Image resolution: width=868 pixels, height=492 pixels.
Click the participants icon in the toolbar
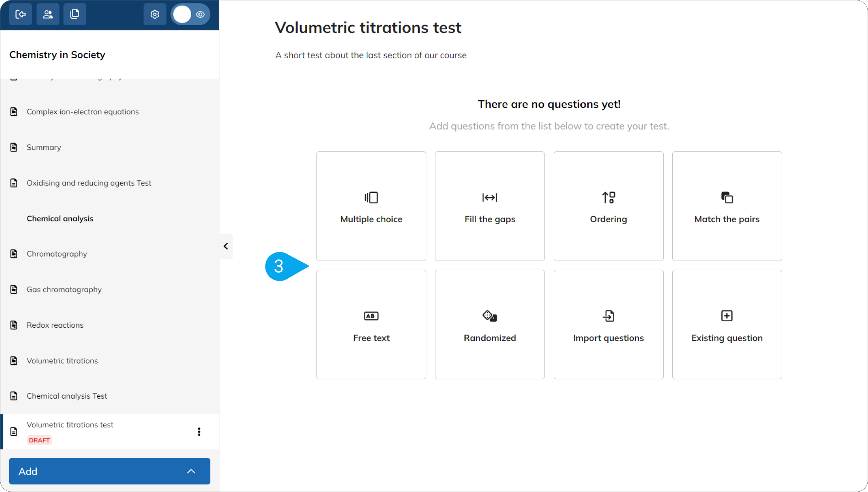48,14
